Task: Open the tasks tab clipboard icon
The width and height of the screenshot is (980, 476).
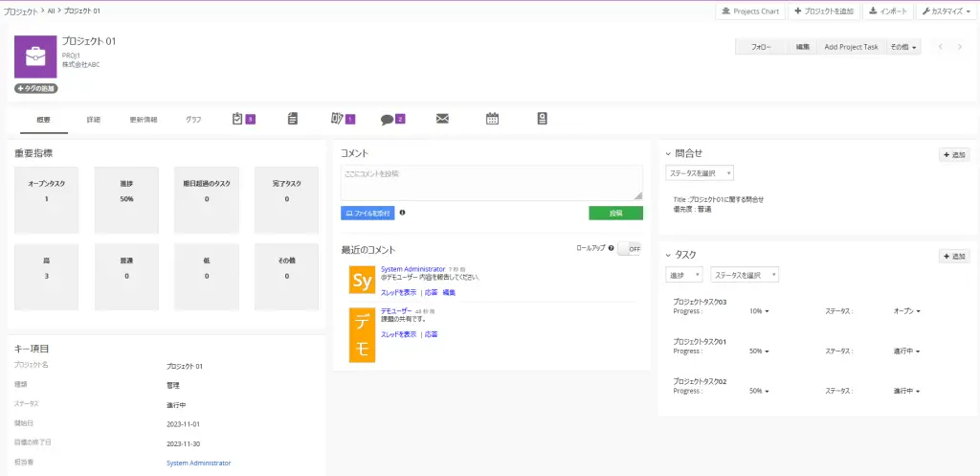Action: click(x=238, y=119)
